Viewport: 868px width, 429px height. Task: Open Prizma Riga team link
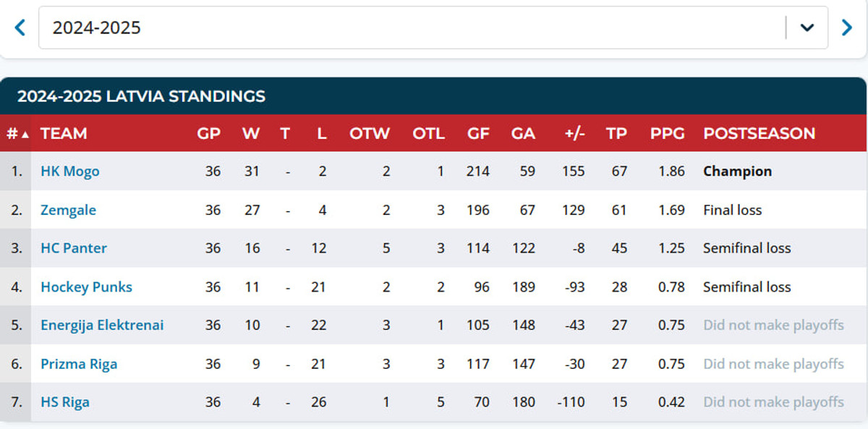coord(79,363)
